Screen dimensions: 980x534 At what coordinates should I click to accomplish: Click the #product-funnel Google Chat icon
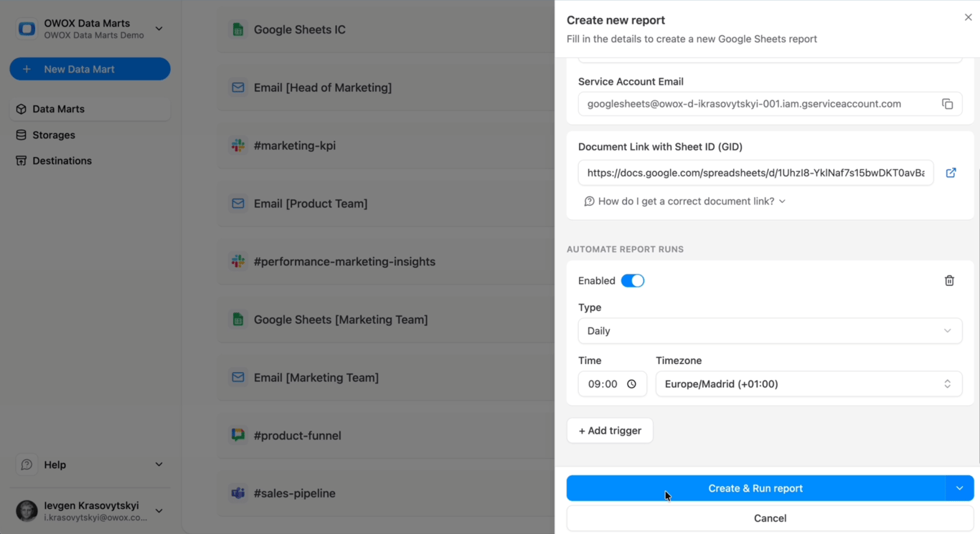click(x=238, y=435)
